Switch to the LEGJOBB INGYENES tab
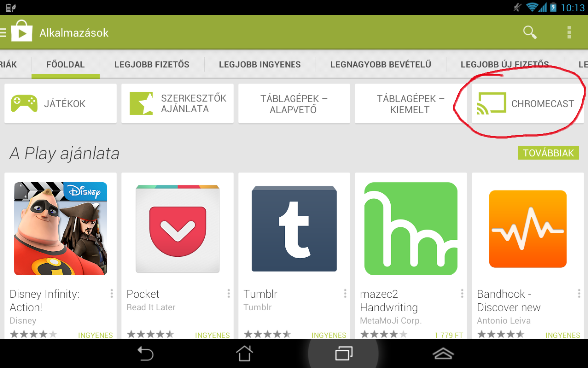This screenshot has height=368, width=588. click(260, 64)
